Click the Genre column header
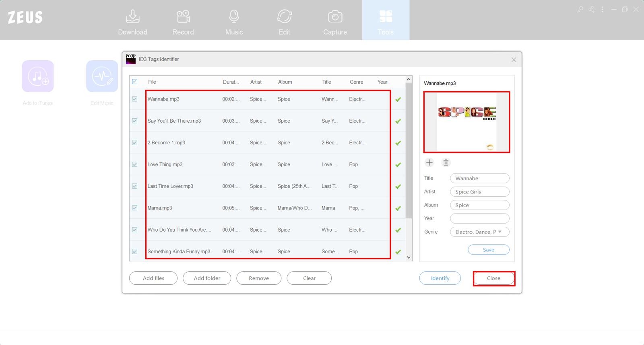The width and height of the screenshot is (644, 345). 356,82
